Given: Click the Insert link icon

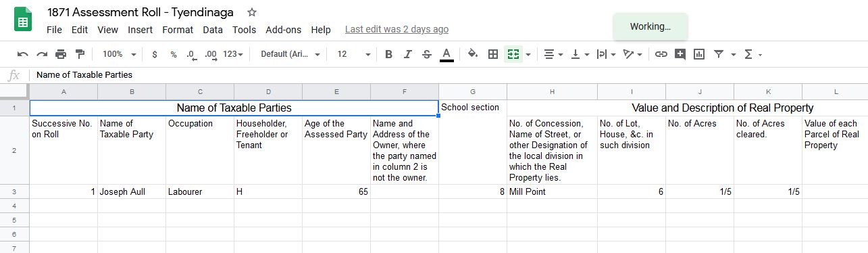Looking at the screenshot, I should 661,54.
